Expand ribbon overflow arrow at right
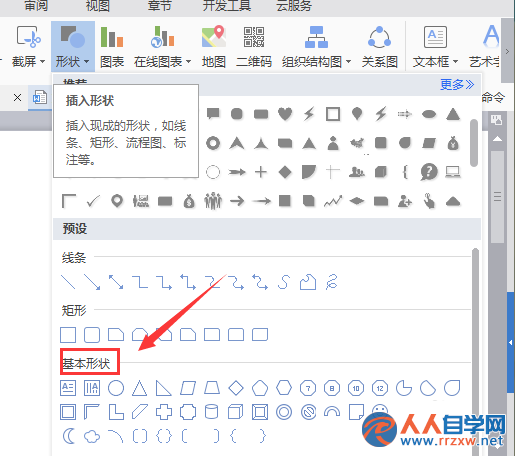The image size is (515, 456). coord(507,51)
